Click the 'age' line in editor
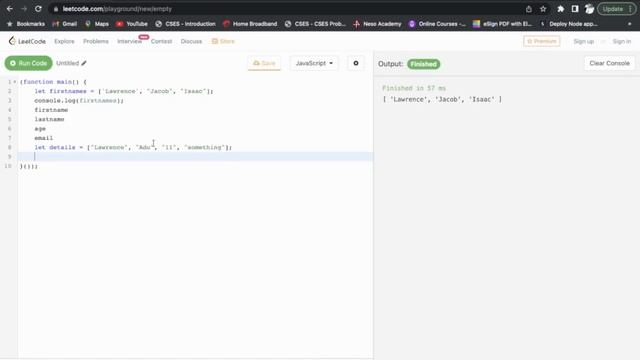 pyautogui.click(x=40, y=129)
